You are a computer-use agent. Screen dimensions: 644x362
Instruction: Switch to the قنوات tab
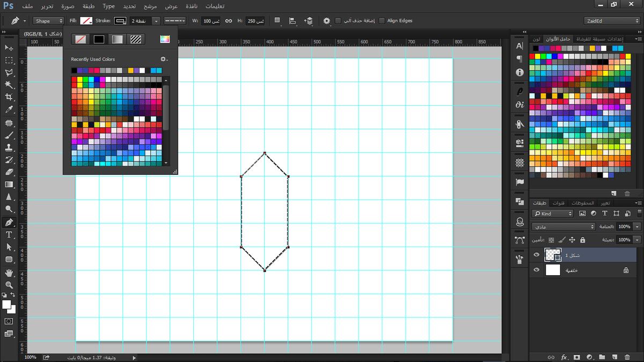(x=559, y=203)
